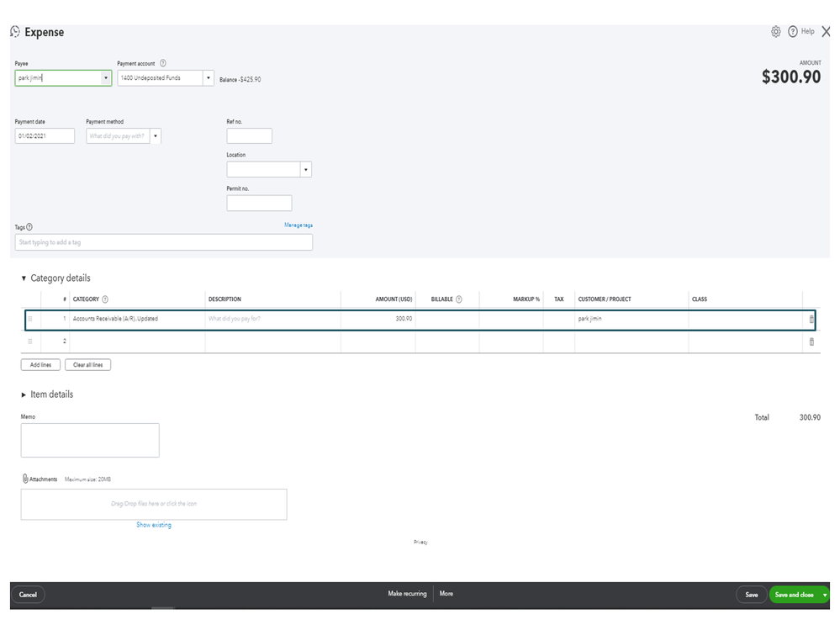This screenshot has width=840, height=630.
Task: Click the Show existing link
Action: click(x=154, y=525)
